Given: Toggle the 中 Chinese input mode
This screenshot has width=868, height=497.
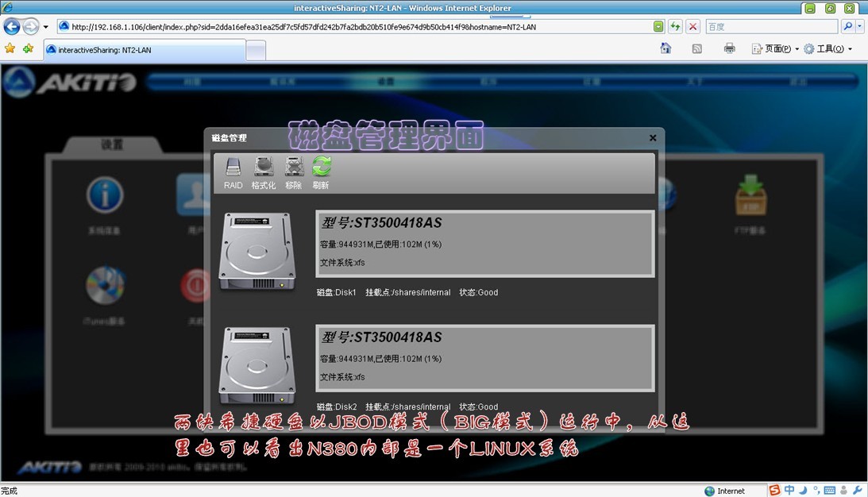Looking at the screenshot, I should tap(789, 491).
